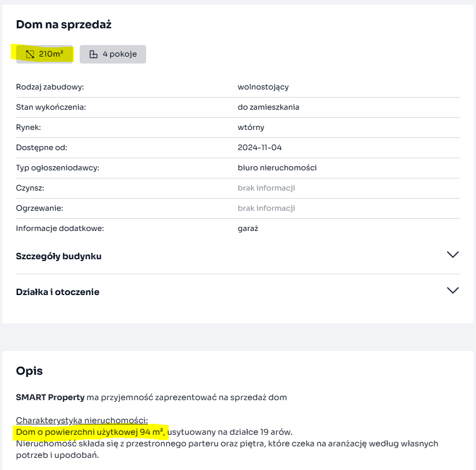The image size is (476, 470).
Task: Click the "Szczegóły budynku" section title
Action: 59,256
